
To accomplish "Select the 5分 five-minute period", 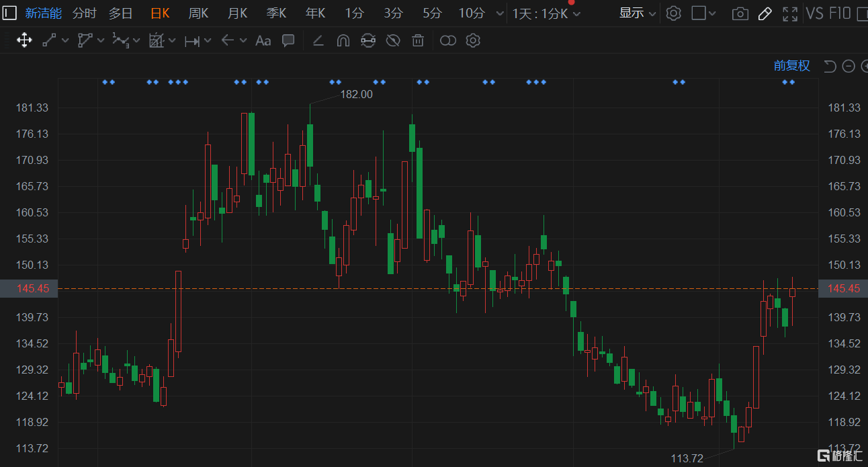I will [x=433, y=13].
